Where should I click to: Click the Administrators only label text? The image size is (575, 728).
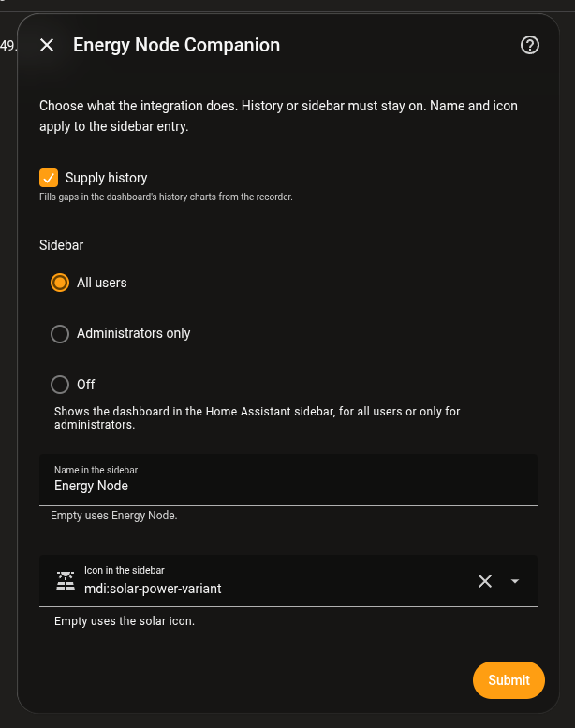pos(133,333)
